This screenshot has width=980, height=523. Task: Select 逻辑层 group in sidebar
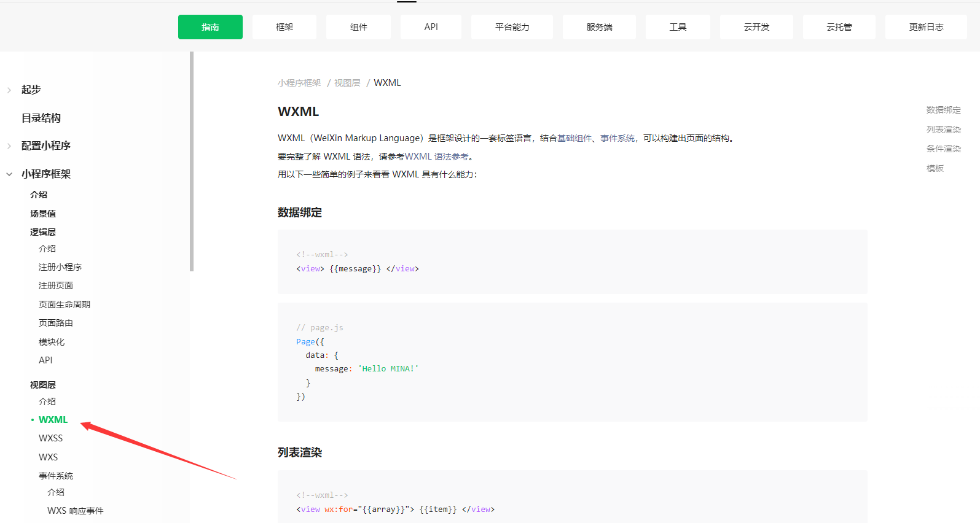(43, 232)
